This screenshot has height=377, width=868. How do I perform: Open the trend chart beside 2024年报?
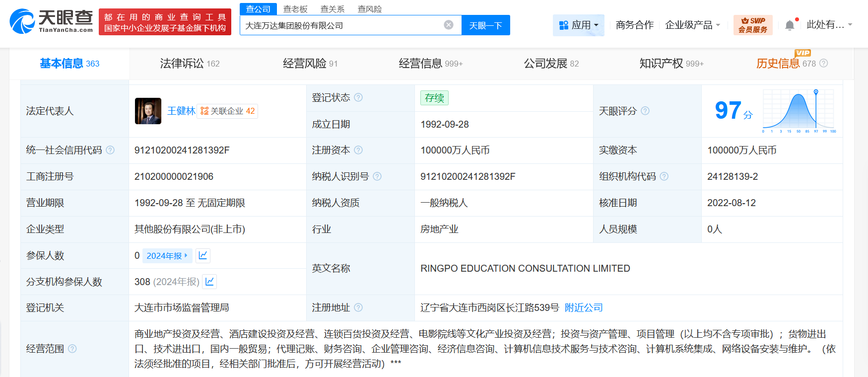click(203, 255)
